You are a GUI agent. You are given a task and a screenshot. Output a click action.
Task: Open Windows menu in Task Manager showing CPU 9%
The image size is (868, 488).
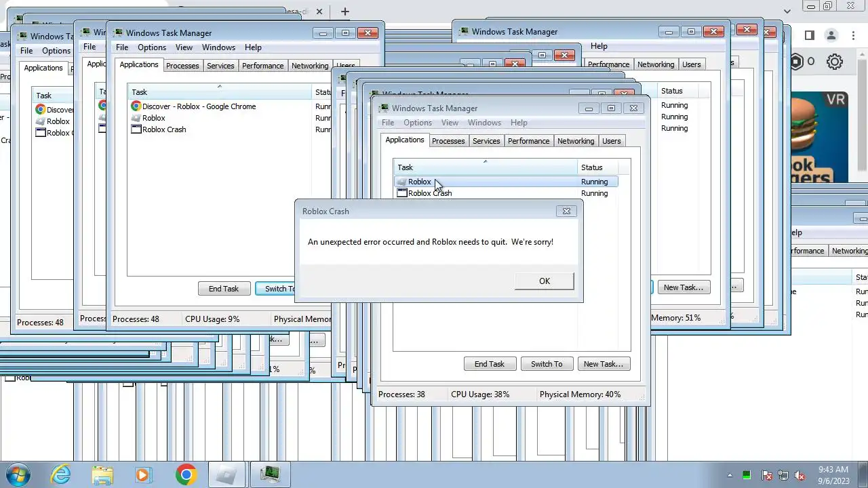click(x=218, y=47)
